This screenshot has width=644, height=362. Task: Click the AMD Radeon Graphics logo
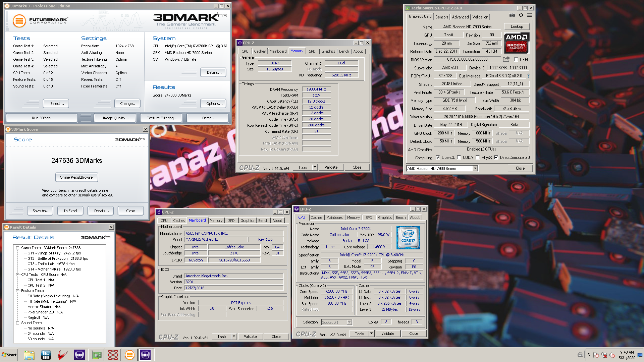[x=517, y=43]
